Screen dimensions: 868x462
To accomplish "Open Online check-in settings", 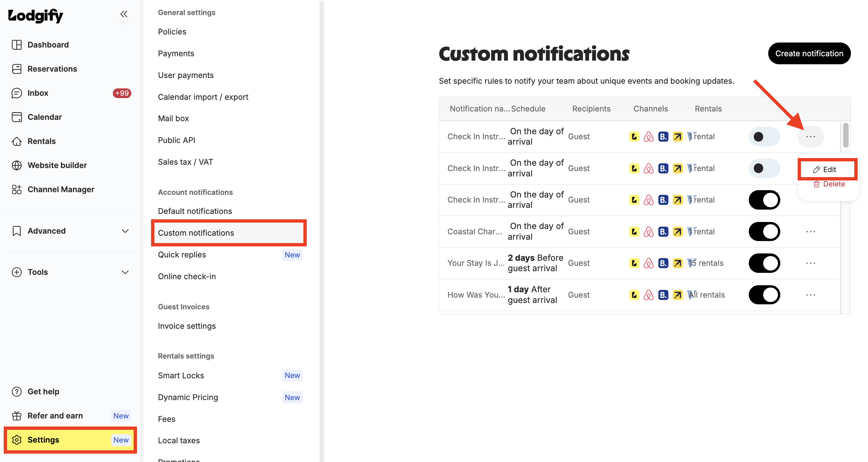I will (187, 276).
